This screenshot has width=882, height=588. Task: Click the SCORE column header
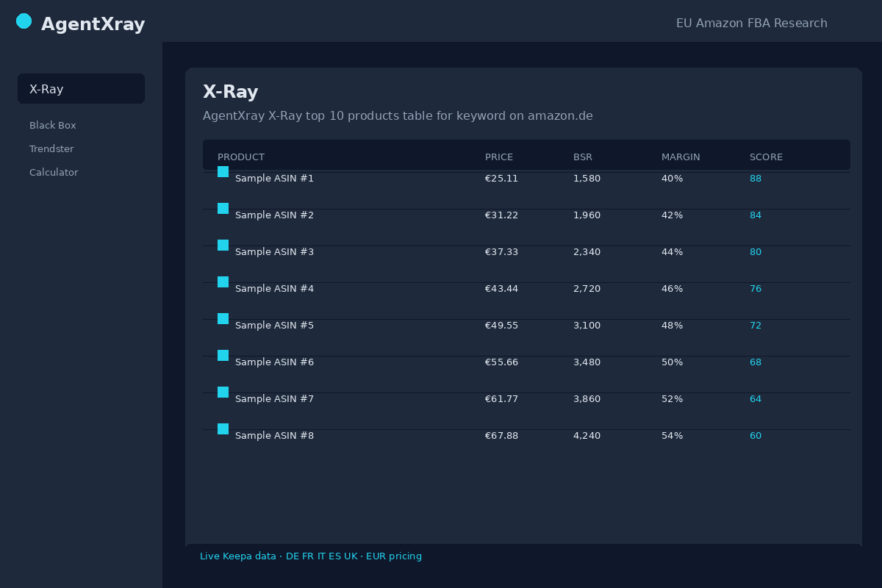pyautogui.click(x=766, y=157)
